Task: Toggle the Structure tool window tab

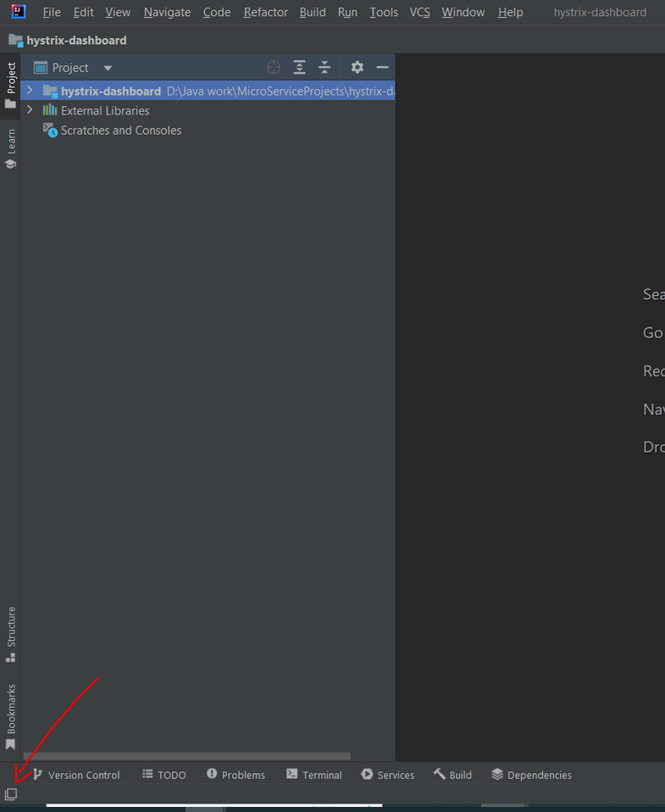Action: pos(10,634)
